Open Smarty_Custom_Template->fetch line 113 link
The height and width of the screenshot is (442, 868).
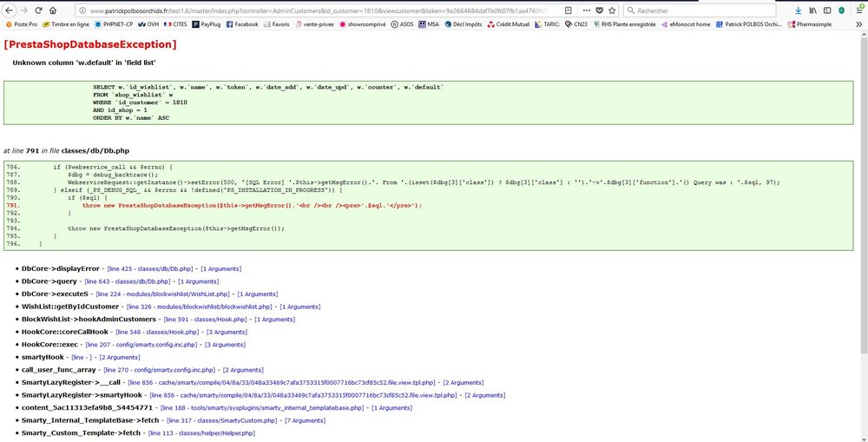pos(201,433)
